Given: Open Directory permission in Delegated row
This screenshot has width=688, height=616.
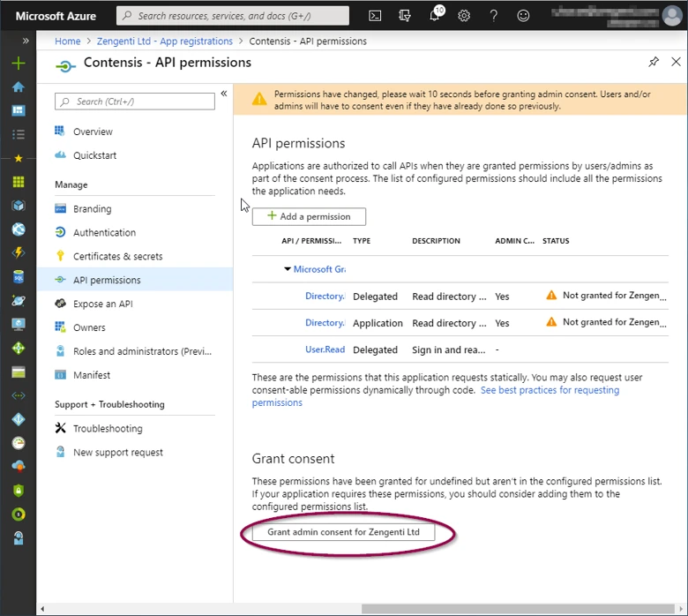Looking at the screenshot, I should point(325,296).
